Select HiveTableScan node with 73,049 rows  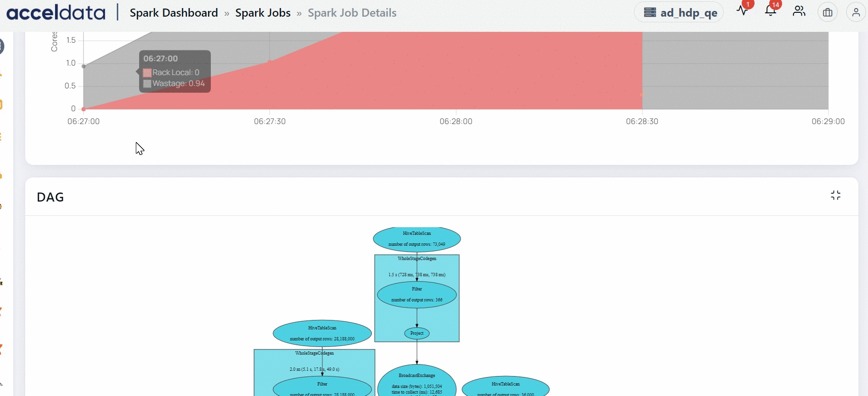click(417, 239)
